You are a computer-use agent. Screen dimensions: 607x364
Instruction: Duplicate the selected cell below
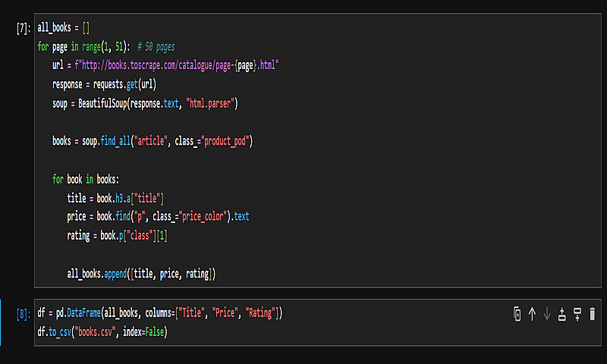[x=517, y=314]
